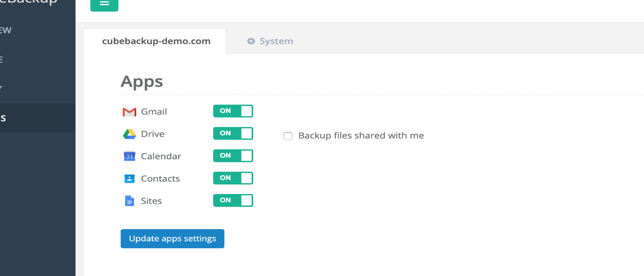Click the Sites icon
The image size is (644, 276).
point(129,201)
